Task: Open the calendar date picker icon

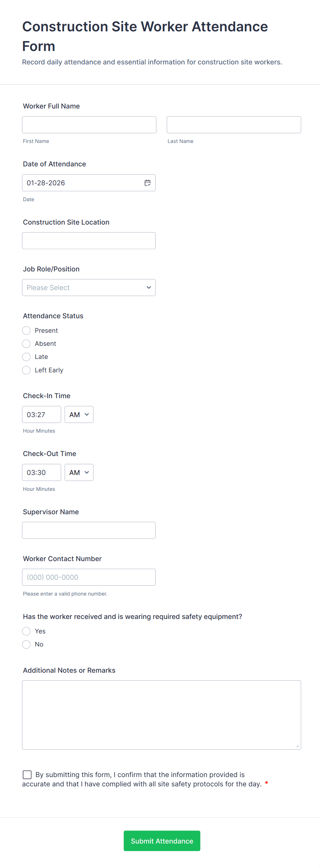Action: click(147, 183)
